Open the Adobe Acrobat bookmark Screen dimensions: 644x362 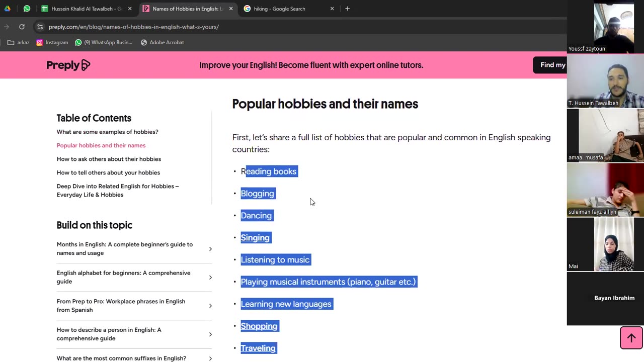tap(162, 43)
